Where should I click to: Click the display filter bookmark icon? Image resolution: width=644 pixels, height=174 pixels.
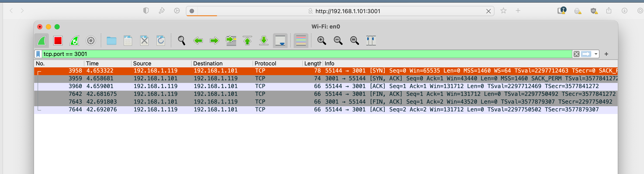pos(38,54)
